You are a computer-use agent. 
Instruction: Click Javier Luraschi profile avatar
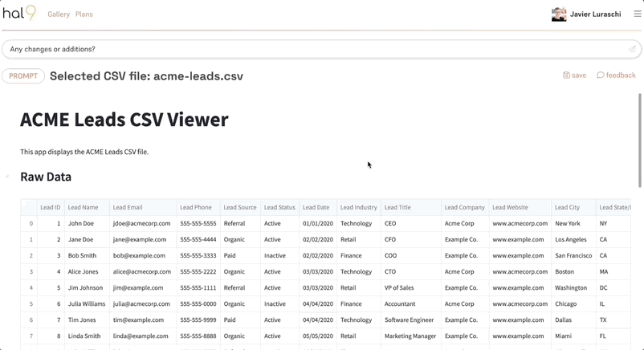point(559,14)
